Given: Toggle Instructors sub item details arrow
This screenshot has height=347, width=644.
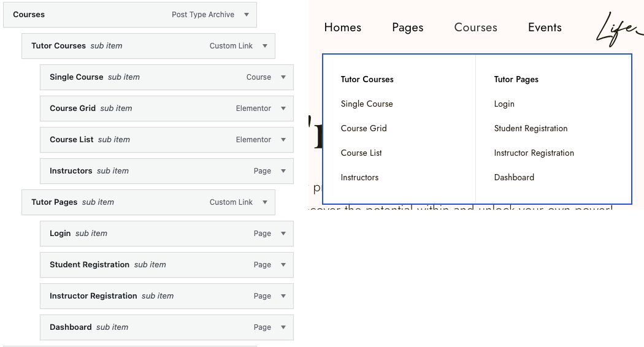Looking at the screenshot, I should (x=283, y=171).
